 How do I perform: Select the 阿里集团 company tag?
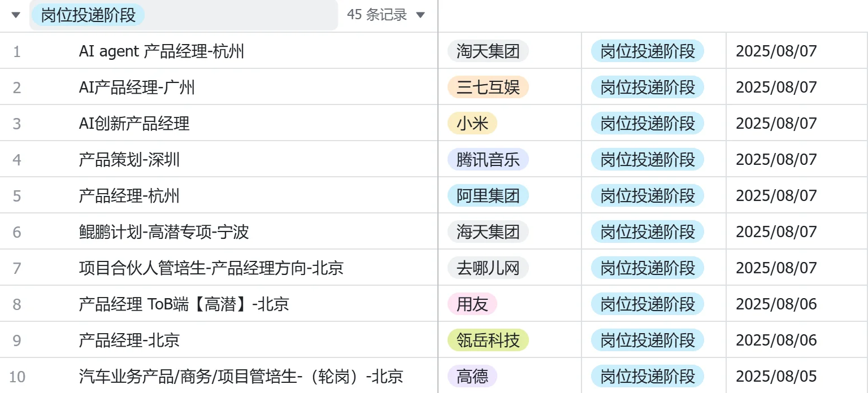tap(488, 196)
